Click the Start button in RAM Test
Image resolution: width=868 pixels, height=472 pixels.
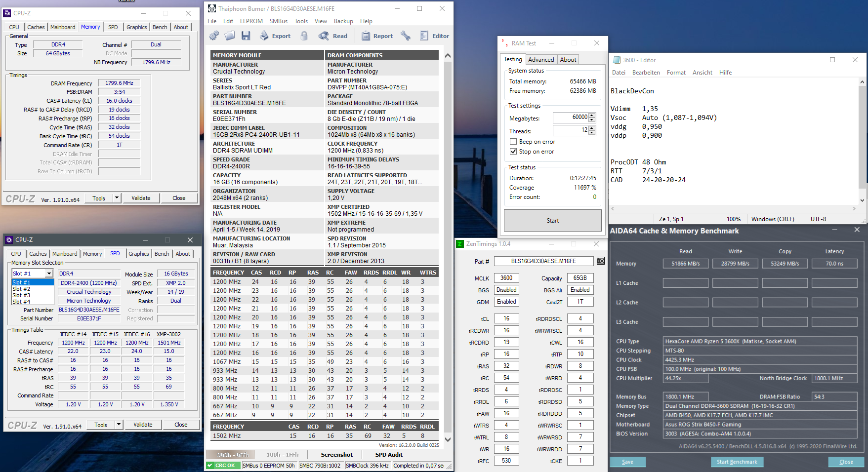553,221
